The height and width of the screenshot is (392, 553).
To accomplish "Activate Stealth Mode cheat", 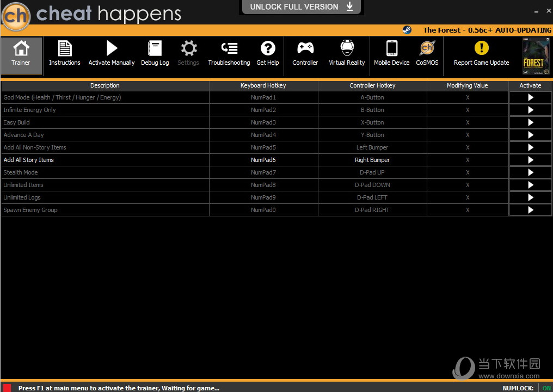I will pyautogui.click(x=531, y=172).
